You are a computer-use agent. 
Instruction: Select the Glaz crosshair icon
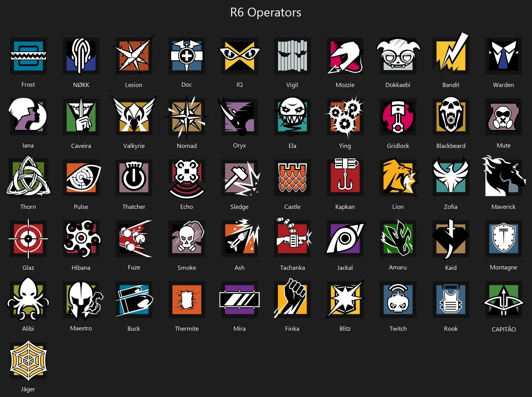click(28, 239)
